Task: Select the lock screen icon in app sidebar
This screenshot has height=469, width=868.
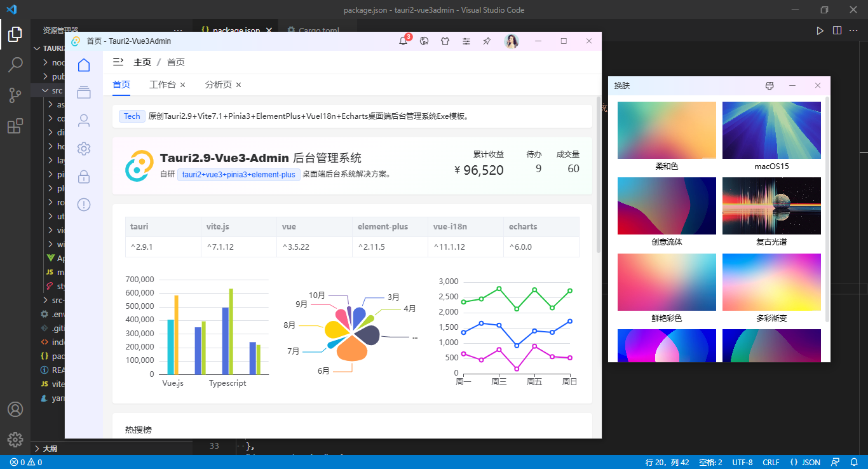Action: [83, 176]
